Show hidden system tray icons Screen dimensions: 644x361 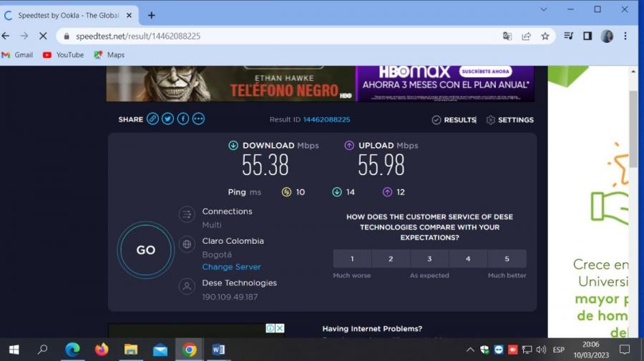tap(470, 350)
